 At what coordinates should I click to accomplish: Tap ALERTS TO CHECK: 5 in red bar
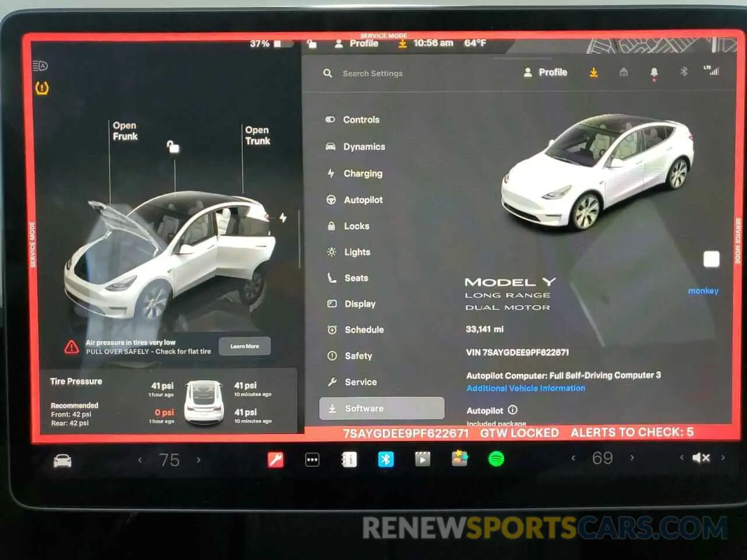[x=632, y=433]
